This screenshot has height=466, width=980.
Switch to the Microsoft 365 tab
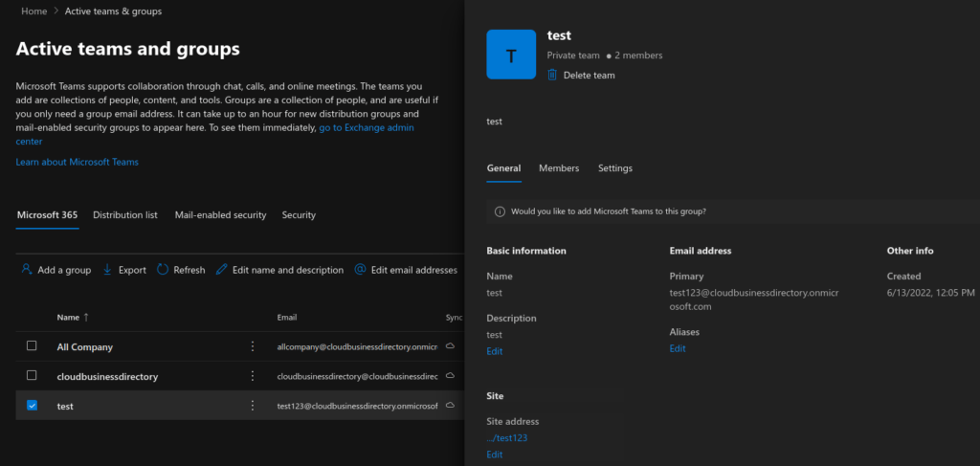pos(48,215)
